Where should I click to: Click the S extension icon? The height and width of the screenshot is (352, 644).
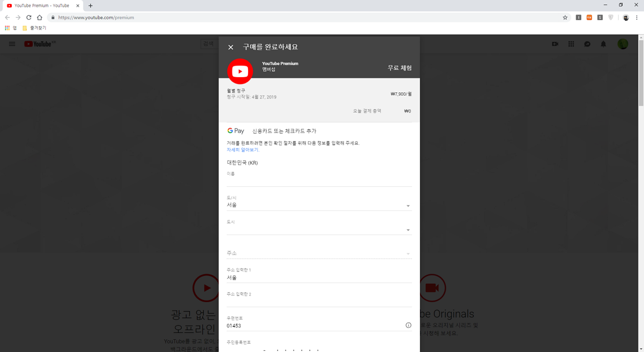pos(600,18)
